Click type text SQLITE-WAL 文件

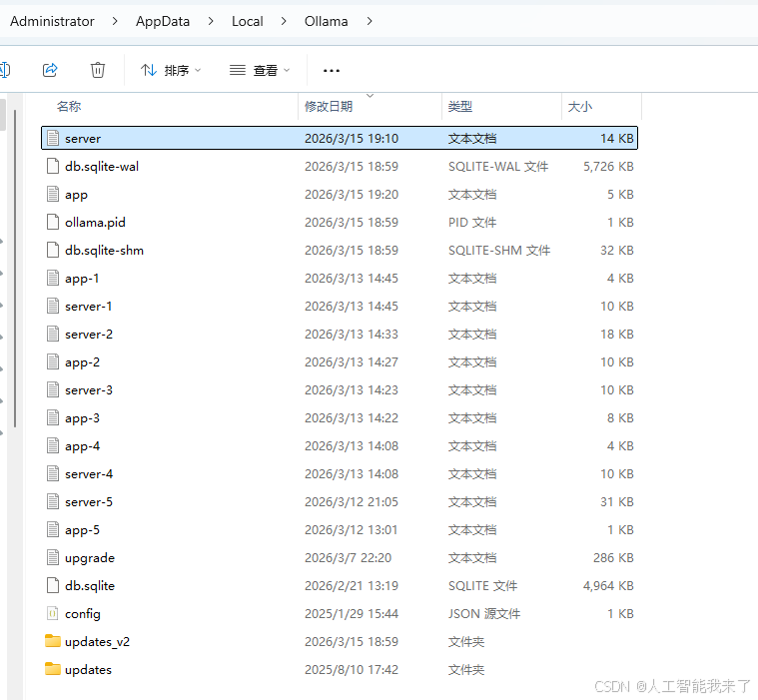coord(498,167)
